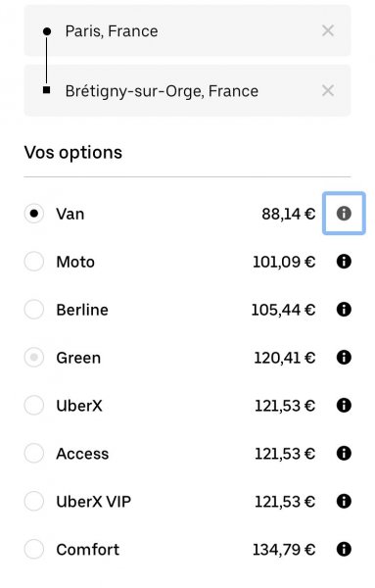The height and width of the screenshot is (588, 375).
Task: Select the UberX VIP radio button
Action: (34, 502)
